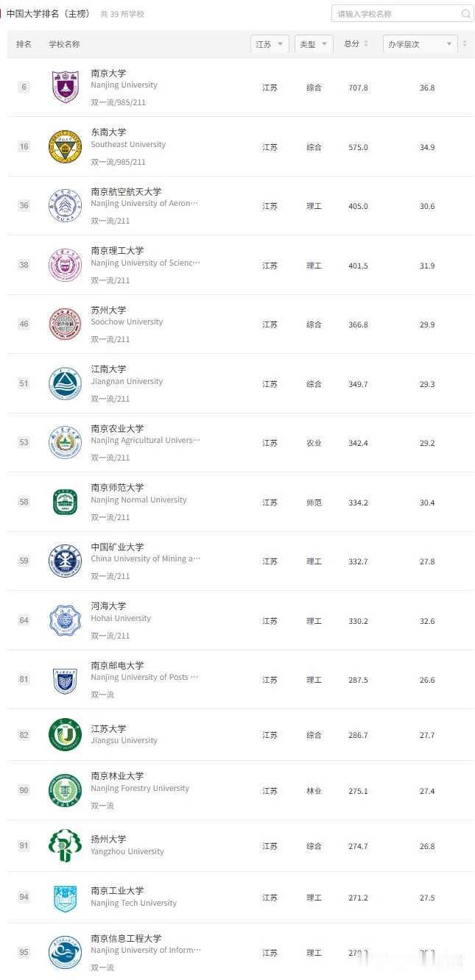Open the 类型 type filter dropdown
Image resolution: width=475 pixels, height=980 pixels.
(x=314, y=44)
